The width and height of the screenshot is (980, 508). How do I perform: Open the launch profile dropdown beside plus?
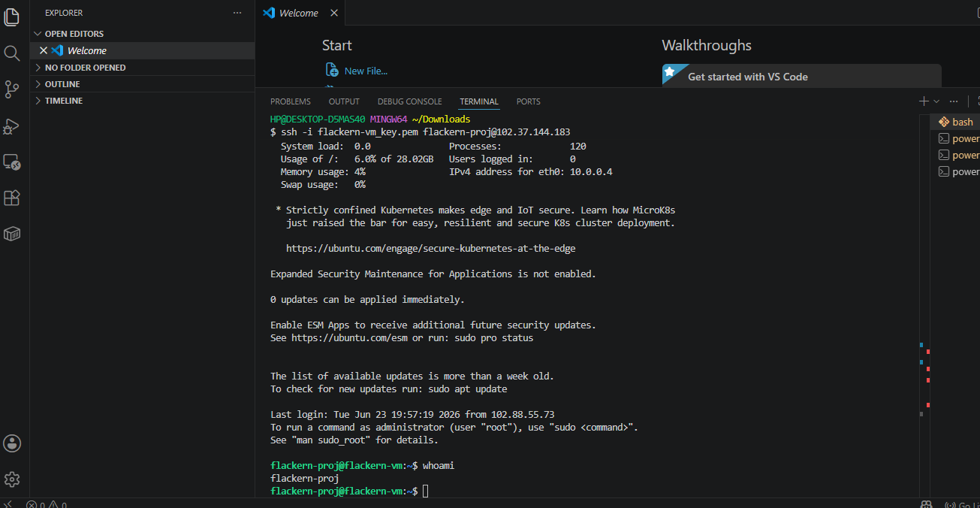pyautogui.click(x=936, y=101)
